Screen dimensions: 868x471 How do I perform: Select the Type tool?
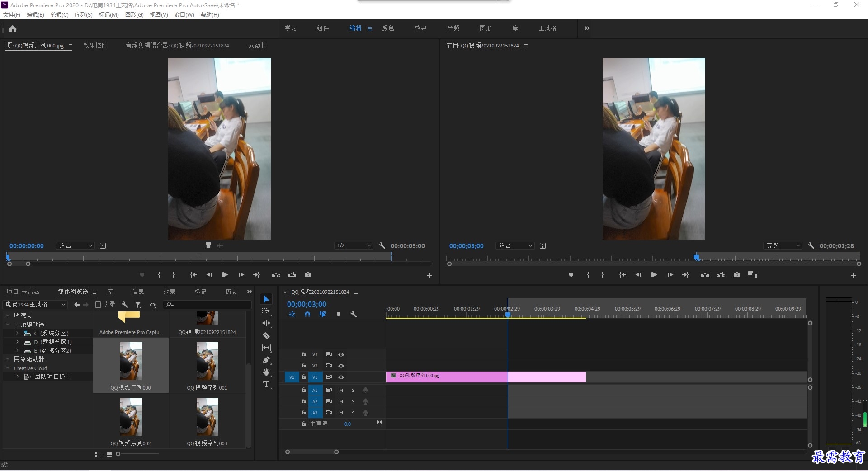(266, 384)
